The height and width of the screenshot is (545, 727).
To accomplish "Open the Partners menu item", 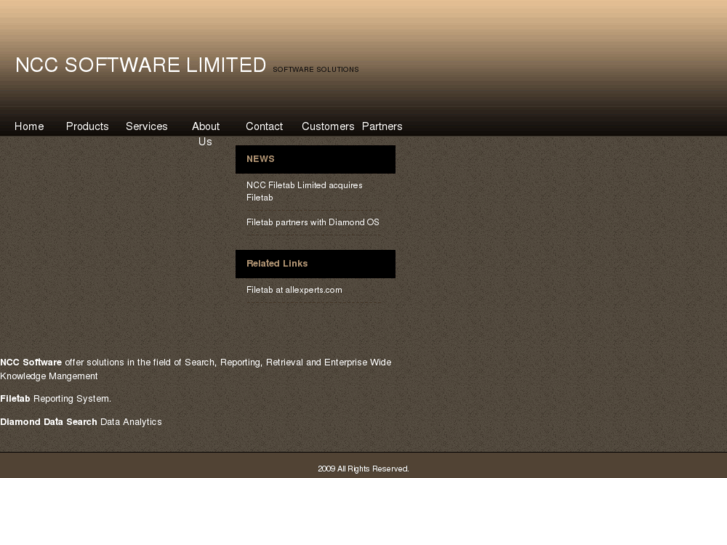I will click(382, 126).
